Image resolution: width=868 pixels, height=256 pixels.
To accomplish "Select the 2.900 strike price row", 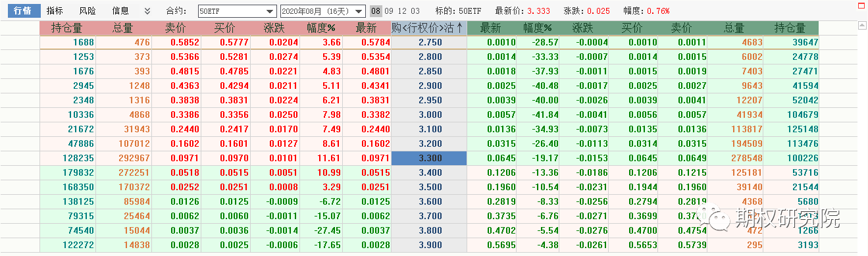I will click(x=429, y=86).
